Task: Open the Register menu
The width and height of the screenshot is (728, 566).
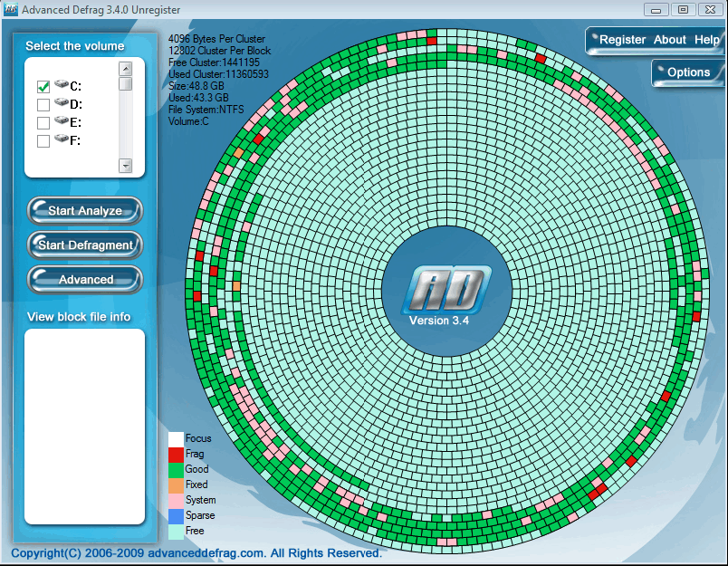Action: pyautogui.click(x=623, y=40)
